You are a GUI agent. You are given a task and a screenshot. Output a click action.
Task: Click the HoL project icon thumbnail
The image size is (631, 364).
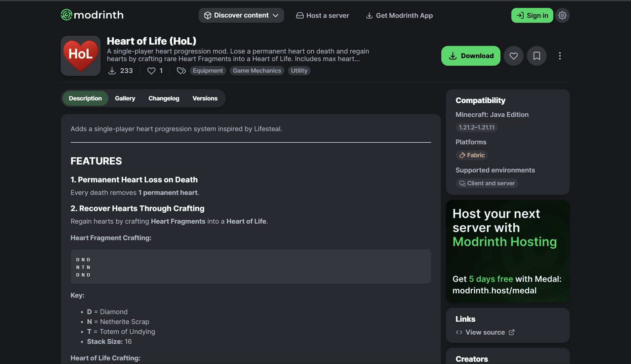(81, 56)
